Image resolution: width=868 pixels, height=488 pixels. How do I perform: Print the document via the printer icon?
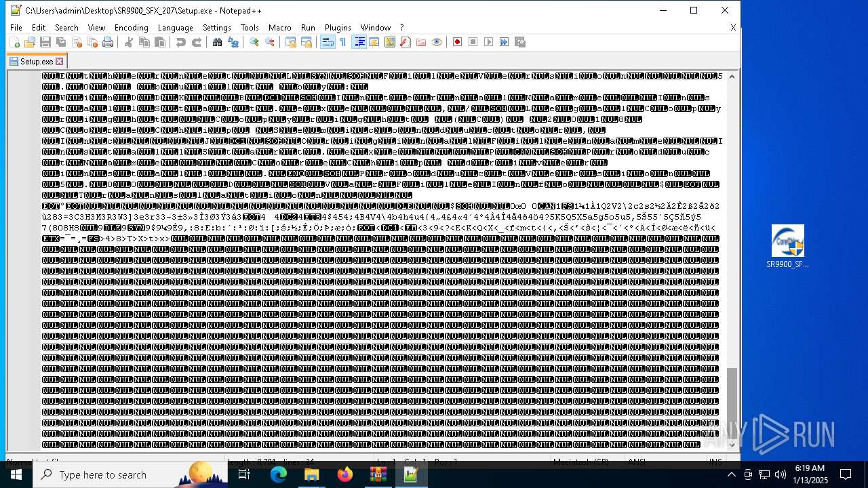pos(108,42)
